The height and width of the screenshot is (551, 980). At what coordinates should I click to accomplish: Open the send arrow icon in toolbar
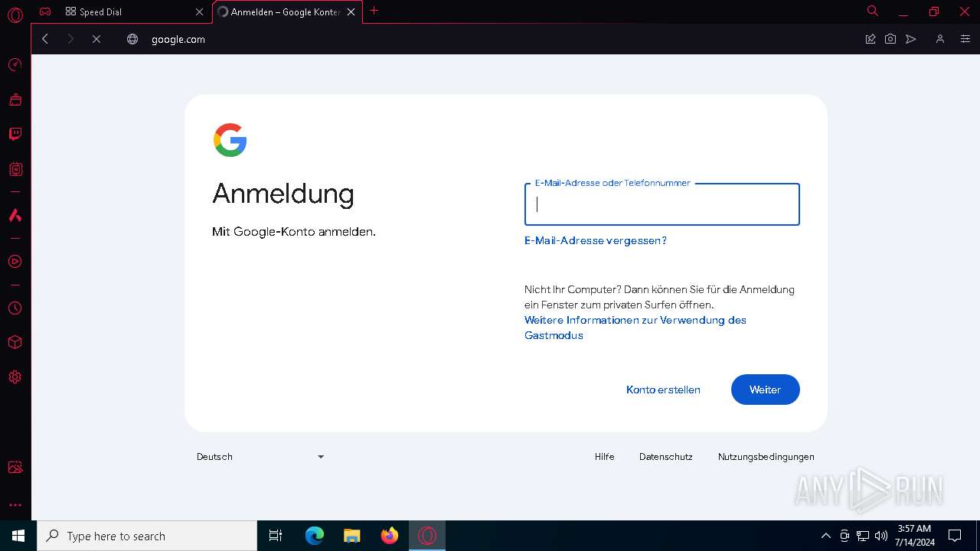(911, 39)
